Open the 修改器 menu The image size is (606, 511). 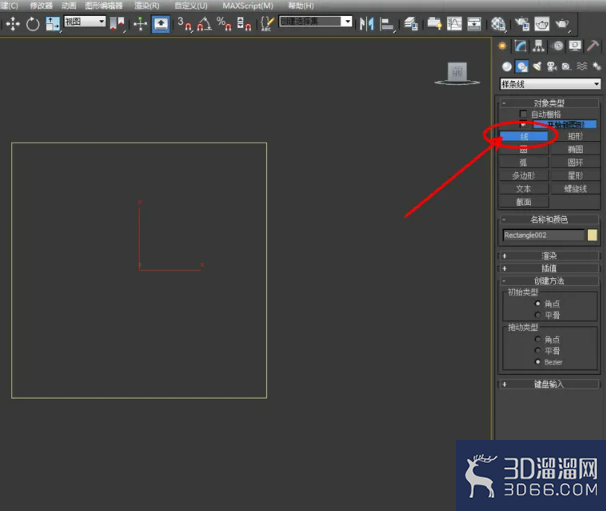tap(41, 5)
